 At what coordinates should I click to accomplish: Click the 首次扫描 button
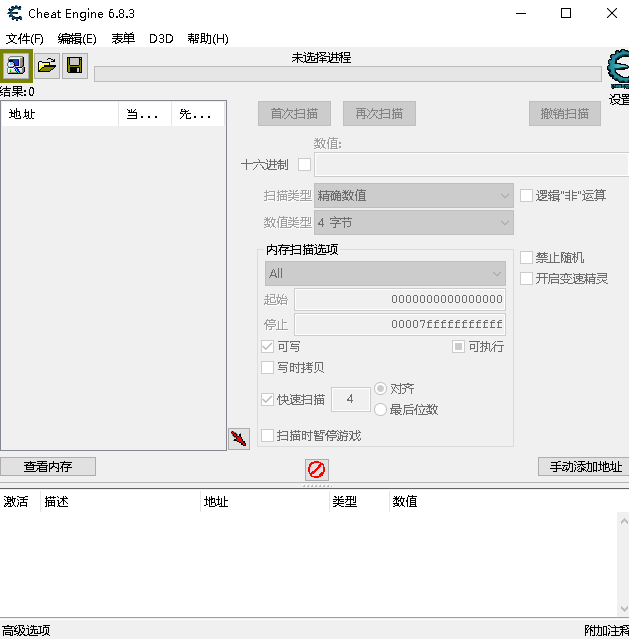click(x=294, y=114)
